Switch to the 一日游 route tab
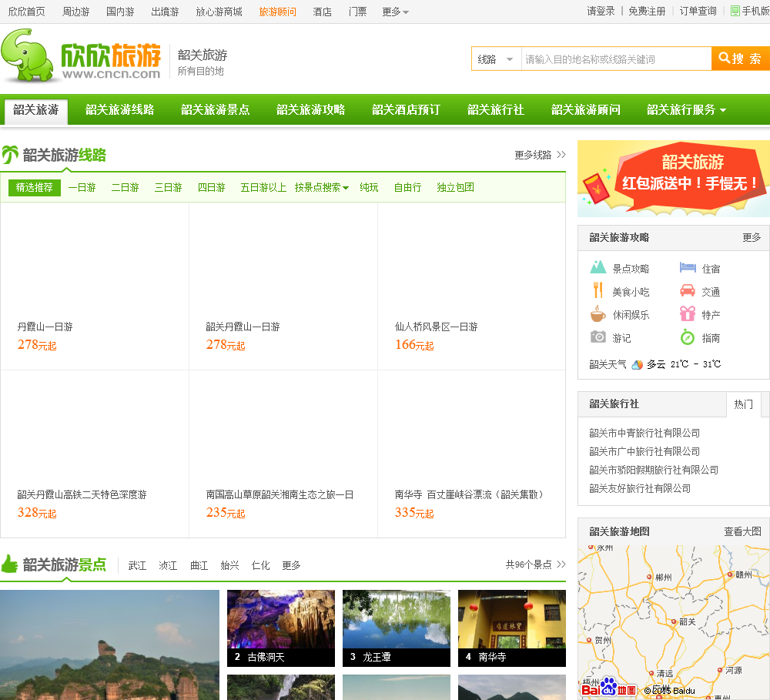The image size is (770, 700). (82, 187)
